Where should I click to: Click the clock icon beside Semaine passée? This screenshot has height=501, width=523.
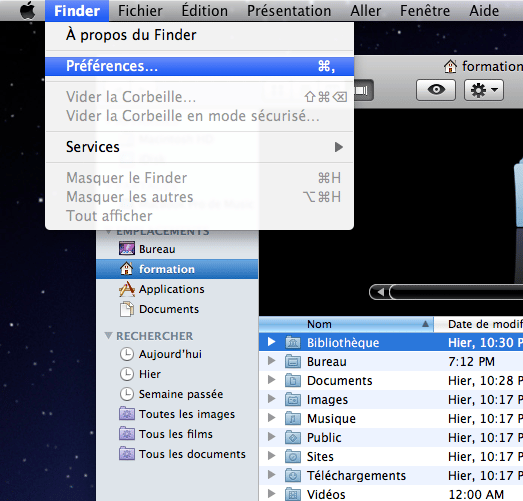[127, 394]
